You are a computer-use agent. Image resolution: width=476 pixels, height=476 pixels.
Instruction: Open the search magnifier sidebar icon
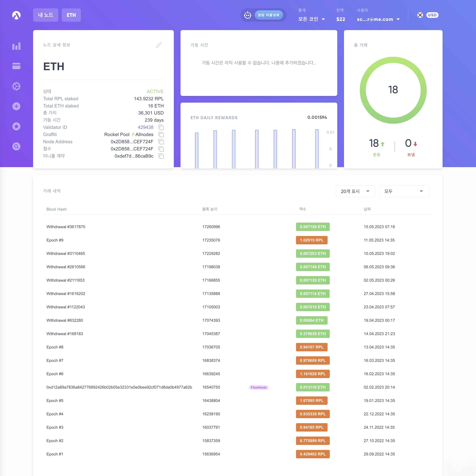(16, 147)
